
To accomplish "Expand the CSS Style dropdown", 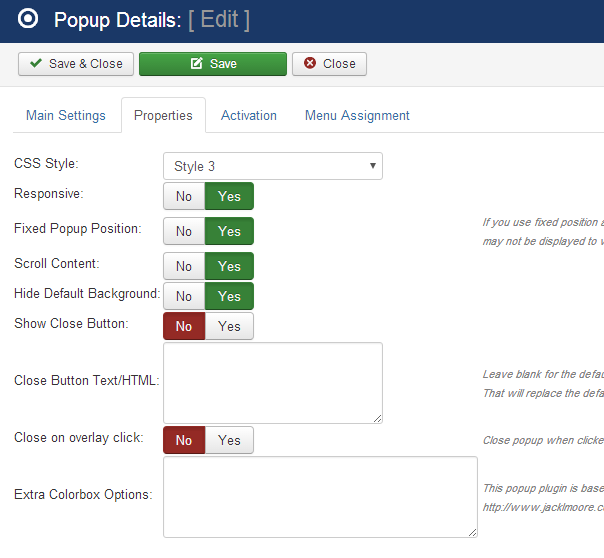I will pyautogui.click(x=272, y=166).
